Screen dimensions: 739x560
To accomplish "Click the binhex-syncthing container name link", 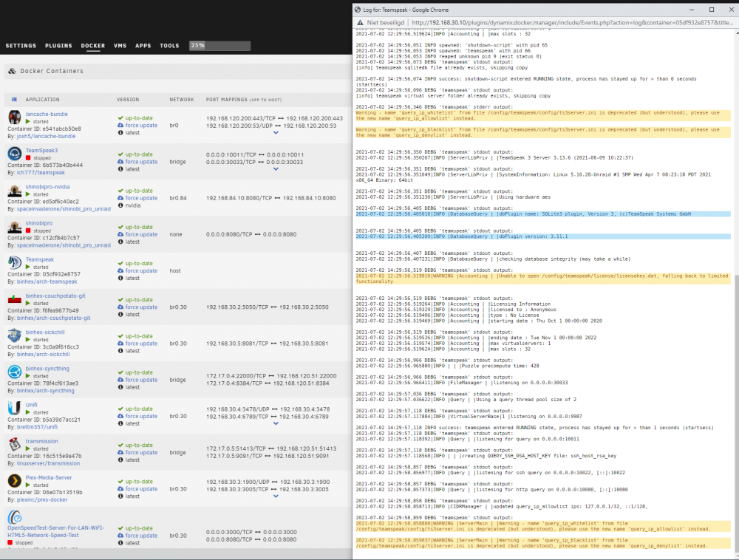I will tap(47, 369).
